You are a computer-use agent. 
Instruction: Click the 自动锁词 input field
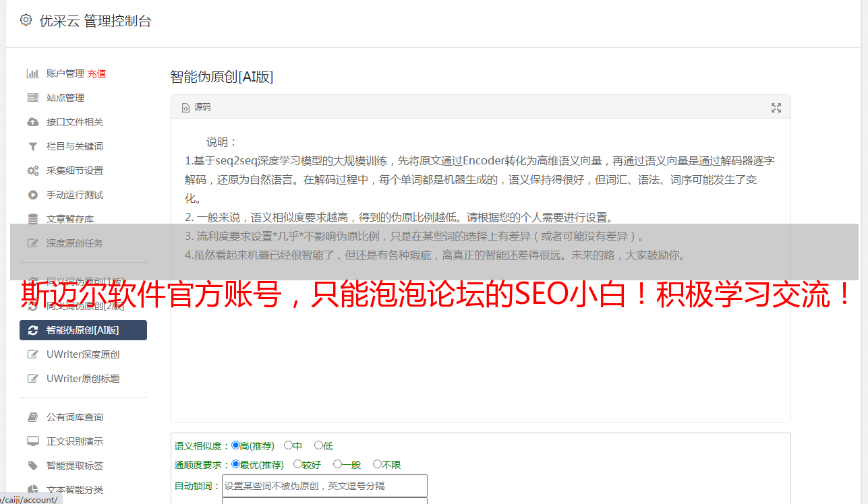point(324,486)
